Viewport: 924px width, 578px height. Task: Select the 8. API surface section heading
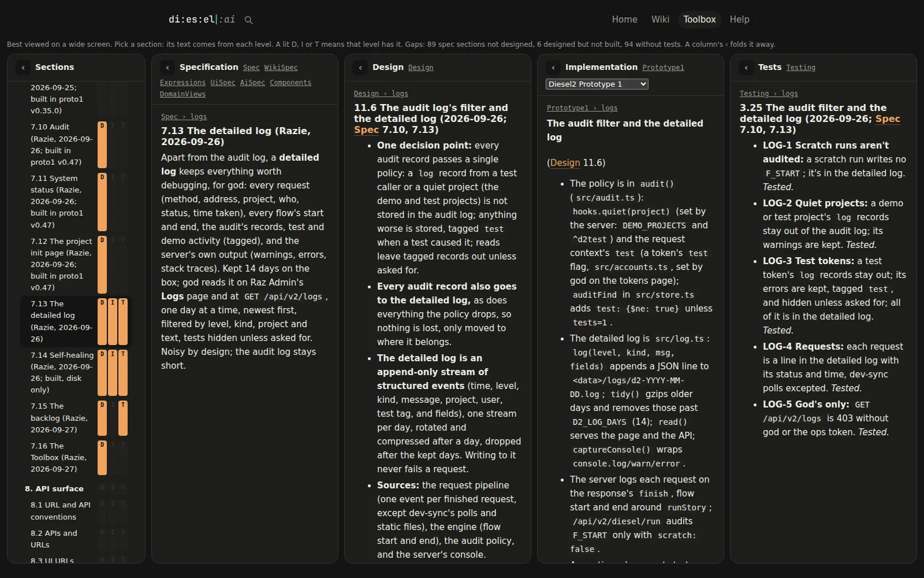(x=54, y=489)
